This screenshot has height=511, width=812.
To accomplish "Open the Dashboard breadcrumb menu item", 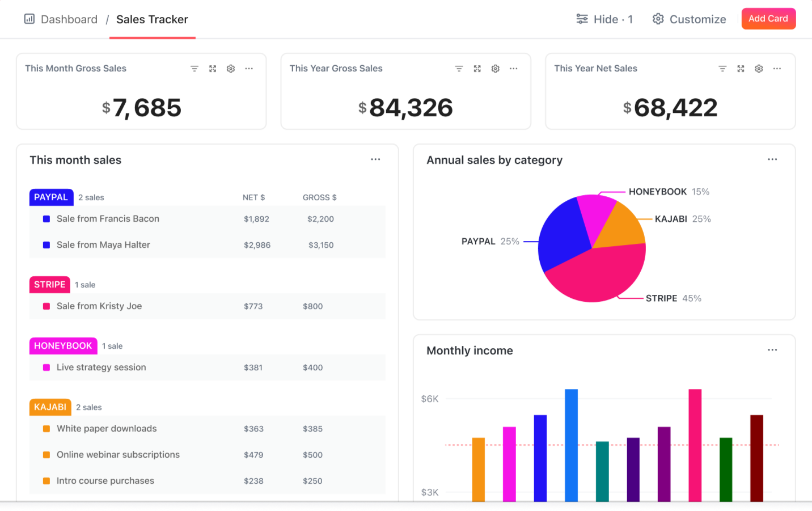I will (x=69, y=19).
